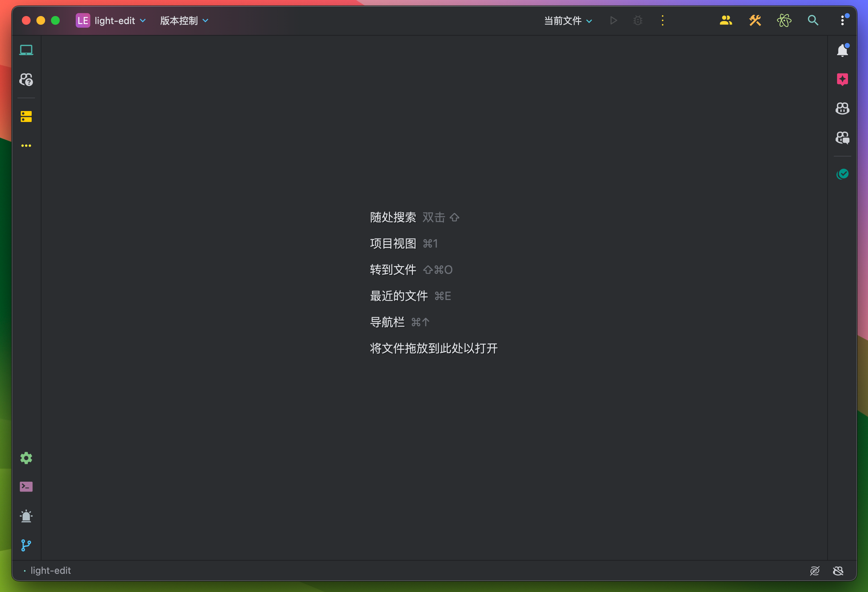The height and width of the screenshot is (592, 868).
Task: Open the Problems alarm light icon
Action: coord(26,516)
